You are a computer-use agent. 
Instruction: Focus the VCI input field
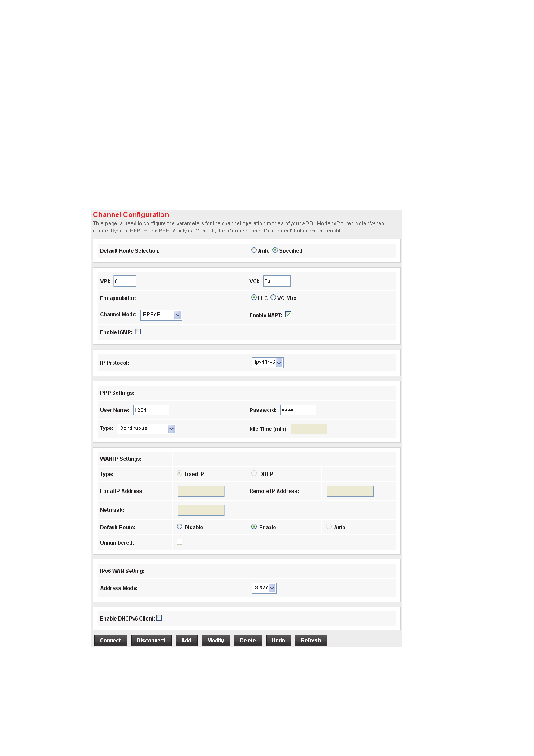277,281
